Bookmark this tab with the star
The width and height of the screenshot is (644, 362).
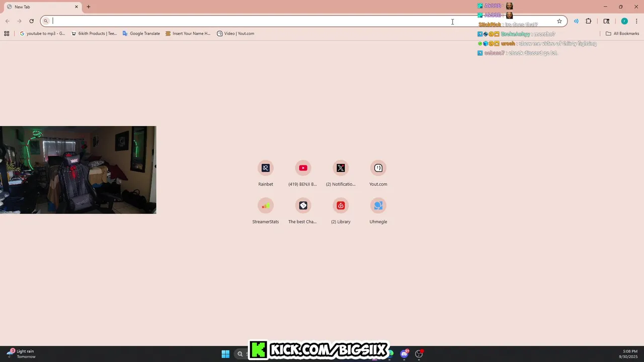pyautogui.click(x=559, y=21)
